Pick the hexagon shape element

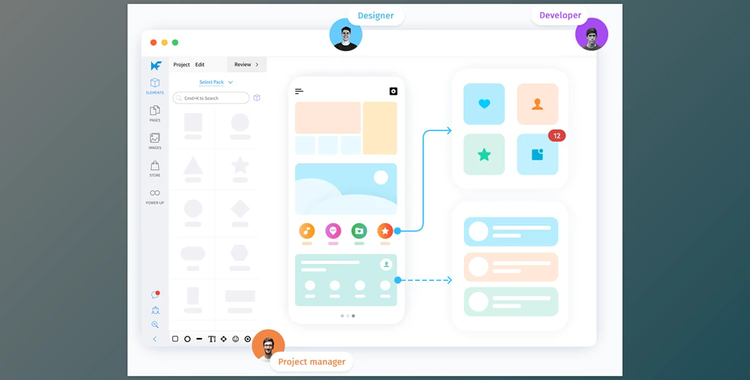[240, 253]
